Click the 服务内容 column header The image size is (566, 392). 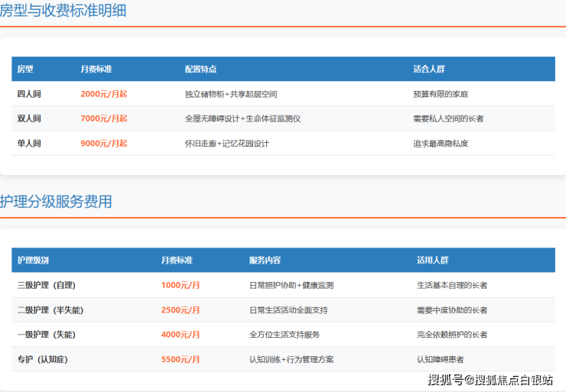pyautogui.click(x=265, y=261)
